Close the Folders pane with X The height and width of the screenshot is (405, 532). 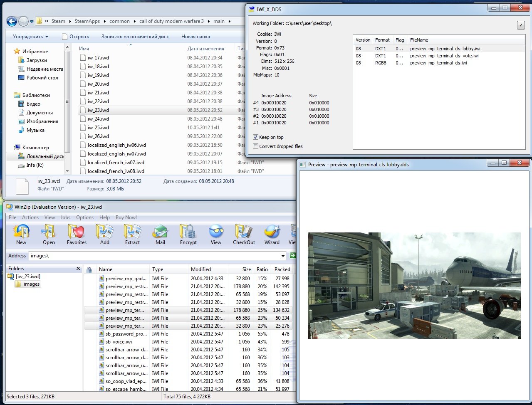(x=78, y=269)
